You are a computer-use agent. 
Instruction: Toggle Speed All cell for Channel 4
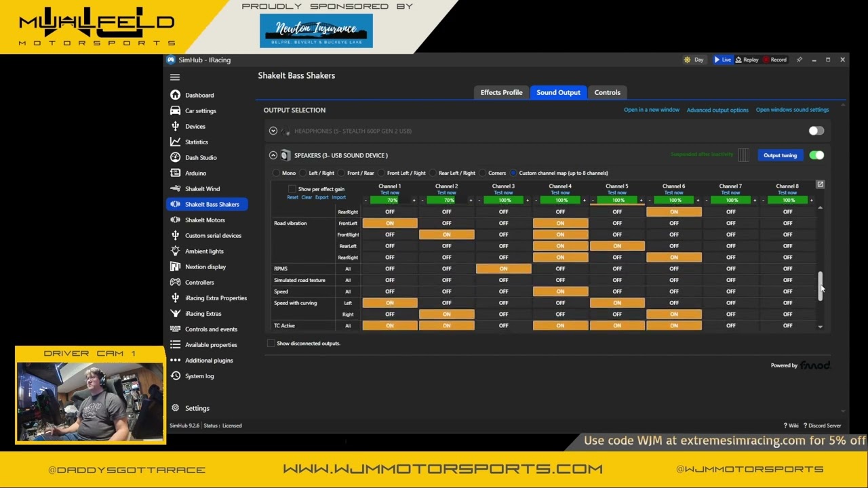[x=560, y=291]
